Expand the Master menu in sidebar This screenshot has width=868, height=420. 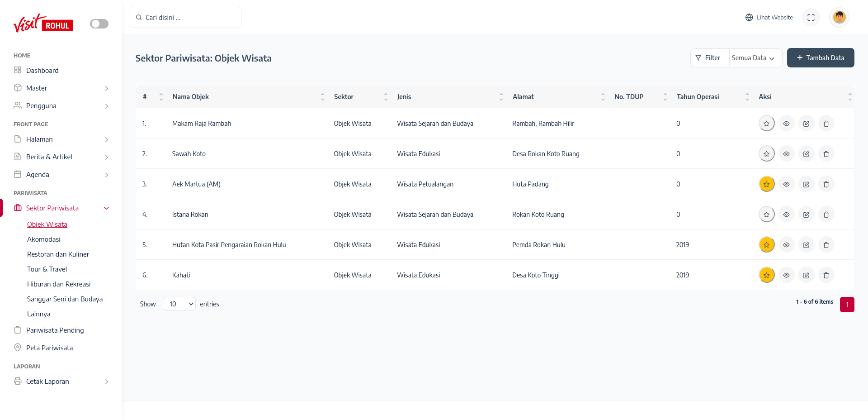(61, 88)
